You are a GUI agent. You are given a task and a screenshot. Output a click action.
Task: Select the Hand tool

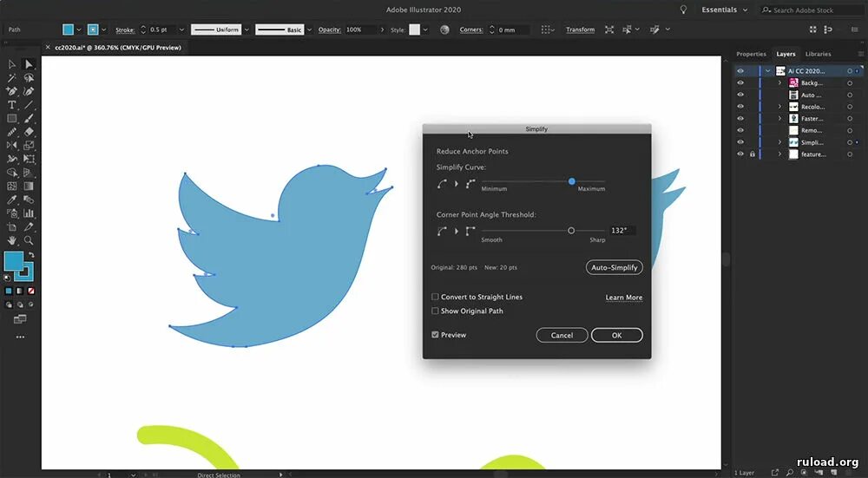pos(11,240)
